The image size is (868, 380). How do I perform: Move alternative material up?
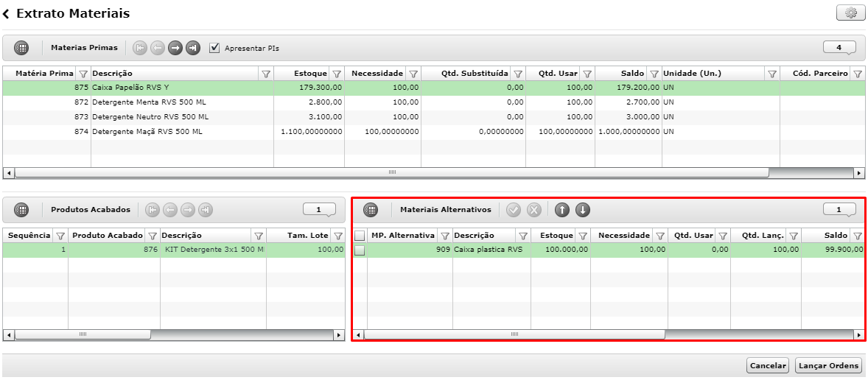point(562,210)
